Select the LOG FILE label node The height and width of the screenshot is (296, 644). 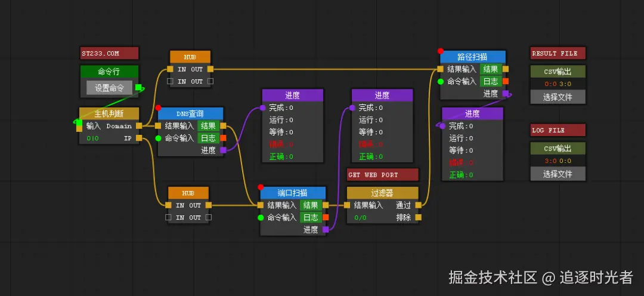point(558,130)
